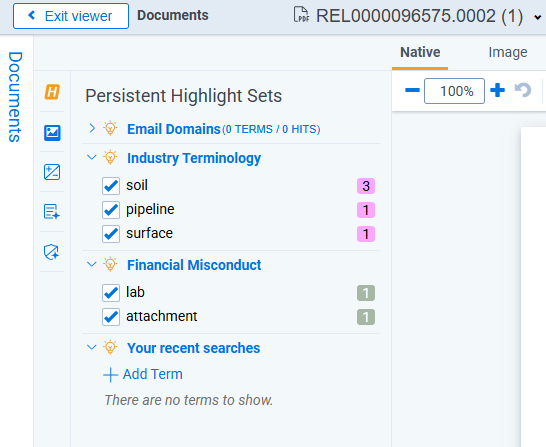Uncheck the pipeline term checkbox
Screen dimensions: 546x447
111,210
